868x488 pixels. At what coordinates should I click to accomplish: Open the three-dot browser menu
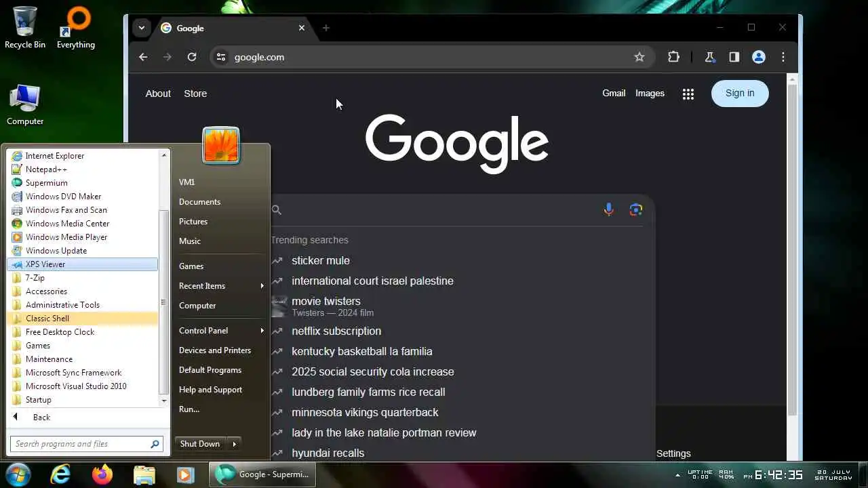pos(783,57)
